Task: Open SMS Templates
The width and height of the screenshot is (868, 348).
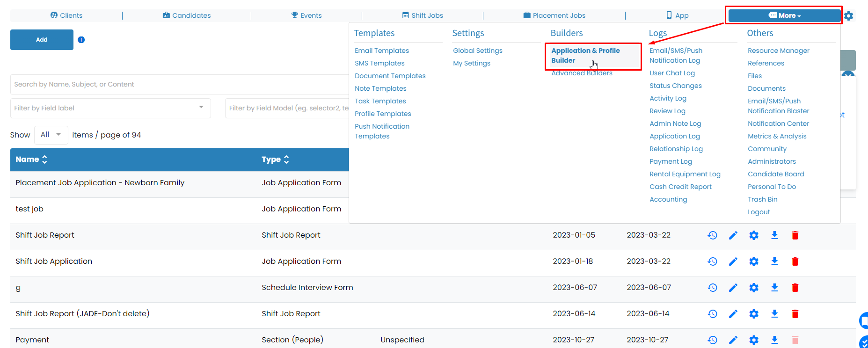Action: pyautogui.click(x=379, y=63)
